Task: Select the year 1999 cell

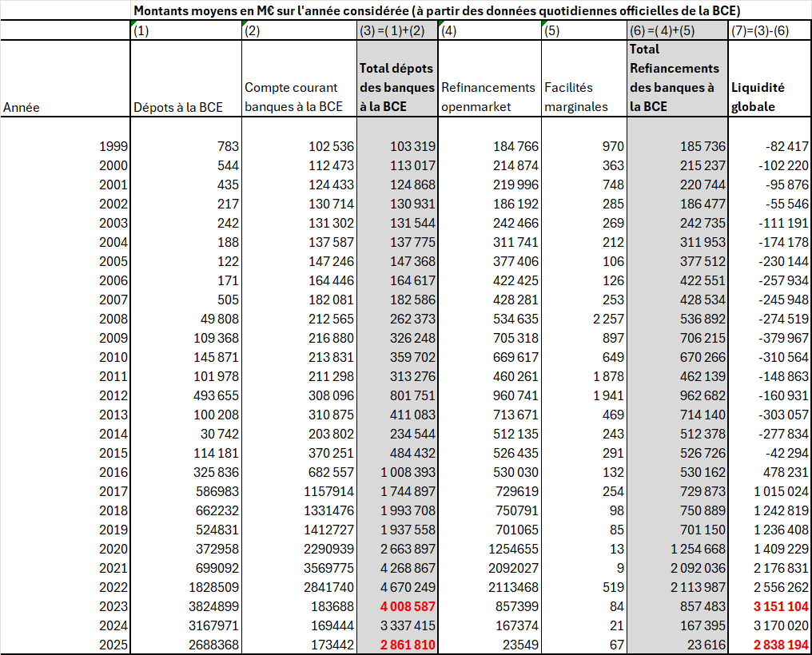Action: click(x=113, y=146)
